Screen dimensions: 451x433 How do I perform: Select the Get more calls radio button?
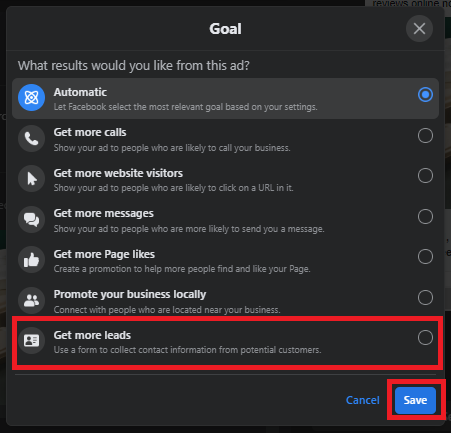click(x=425, y=136)
